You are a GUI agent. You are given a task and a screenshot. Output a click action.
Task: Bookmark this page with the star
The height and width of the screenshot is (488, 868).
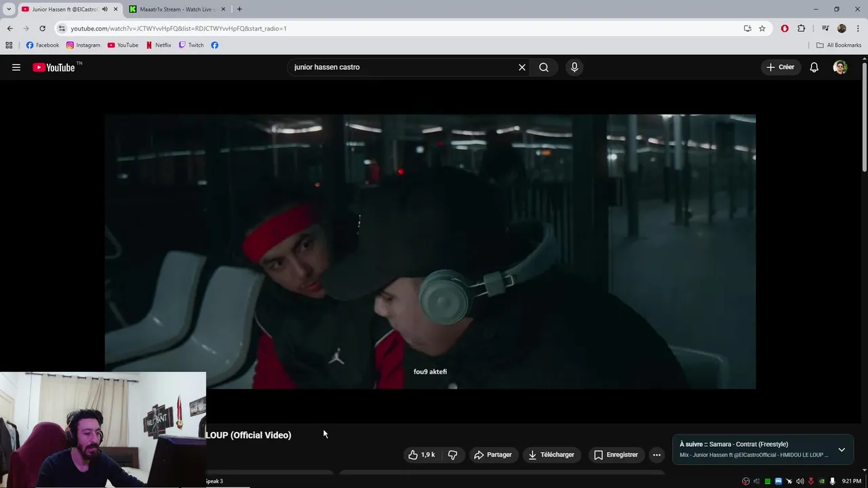click(x=762, y=28)
